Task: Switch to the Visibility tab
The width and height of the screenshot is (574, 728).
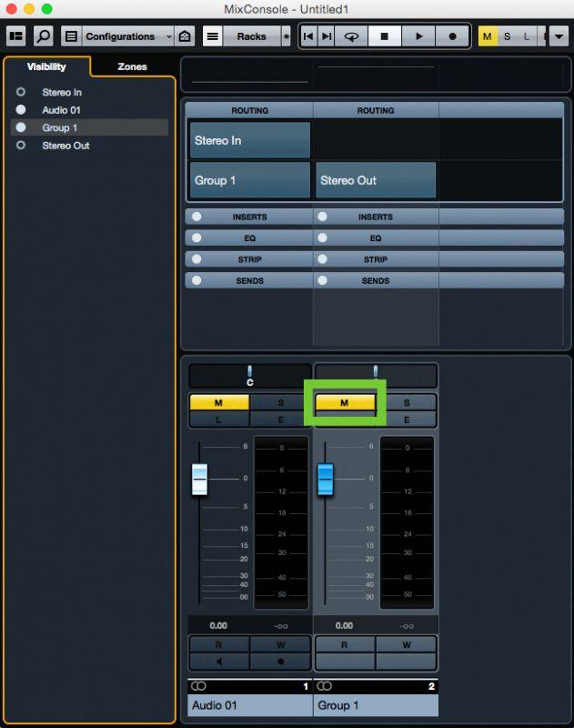Action: 46,66
